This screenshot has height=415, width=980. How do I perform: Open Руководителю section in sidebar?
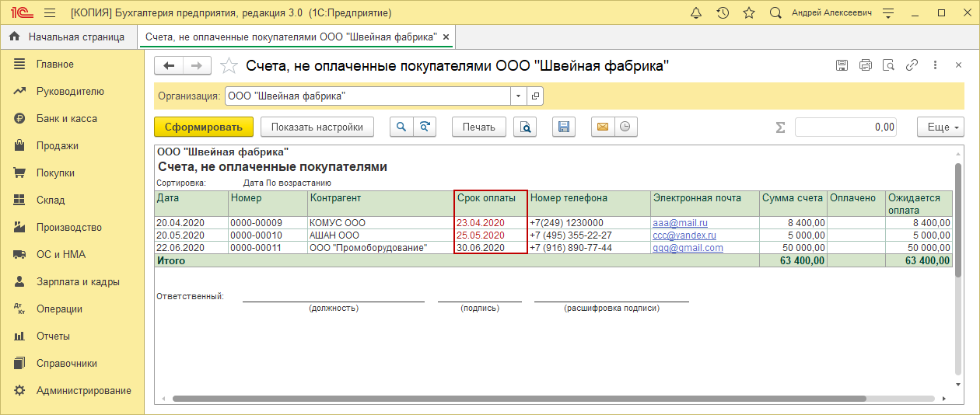(70, 91)
